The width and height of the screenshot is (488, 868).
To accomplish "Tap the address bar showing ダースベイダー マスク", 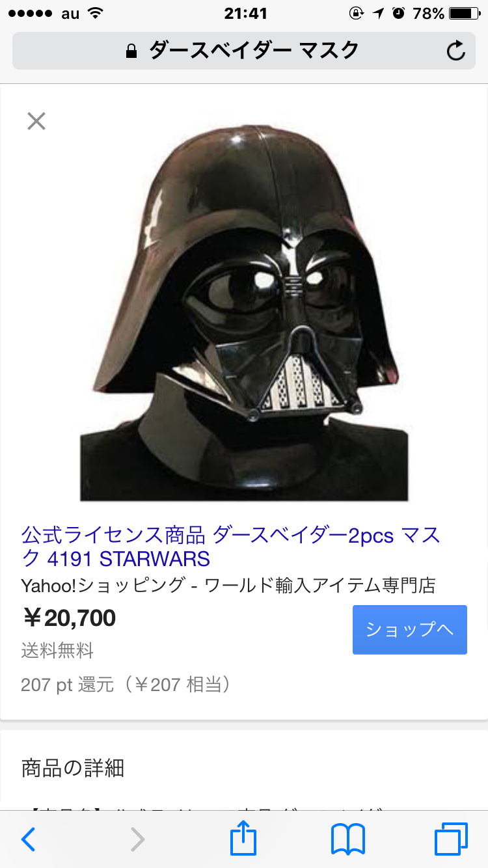I will point(244,50).
